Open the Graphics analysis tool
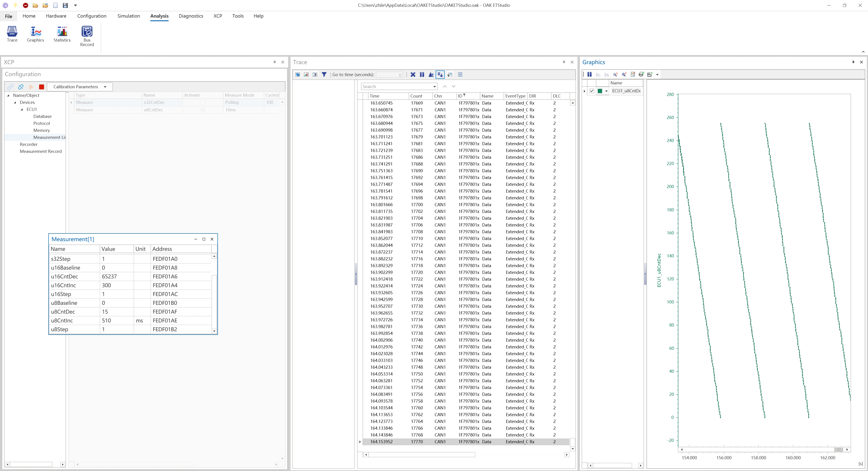This screenshot has width=868, height=471. point(35,34)
